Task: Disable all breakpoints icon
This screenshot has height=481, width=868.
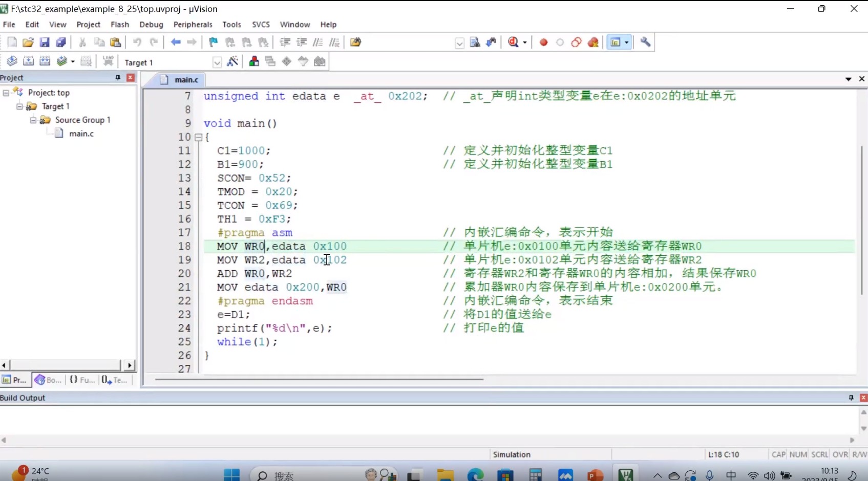Action: pyautogui.click(x=577, y=42)
